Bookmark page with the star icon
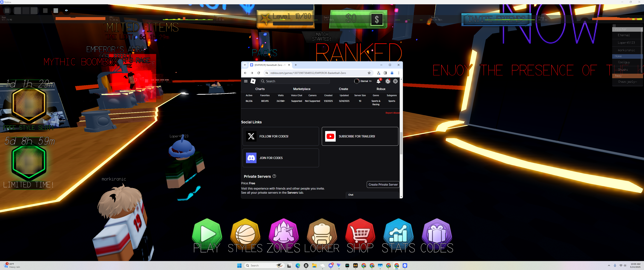Viewport: 644px width, 270px height. pos(369,73)
